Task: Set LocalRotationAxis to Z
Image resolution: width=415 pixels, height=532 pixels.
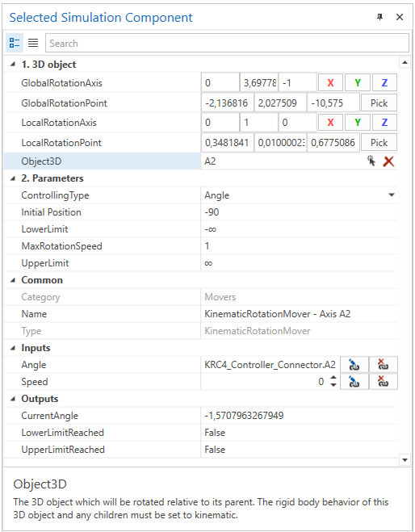Action: [x=384, y=122]
